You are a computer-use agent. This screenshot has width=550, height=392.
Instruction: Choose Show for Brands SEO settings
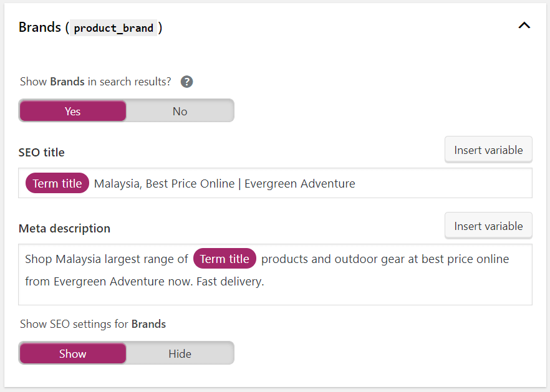click(x=72, y=353)
